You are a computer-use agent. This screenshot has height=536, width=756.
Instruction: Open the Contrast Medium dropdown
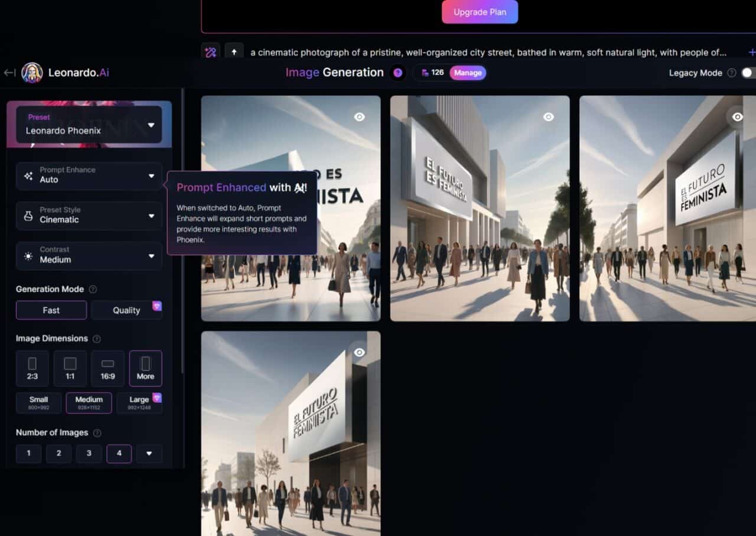[x=89, y=255]
